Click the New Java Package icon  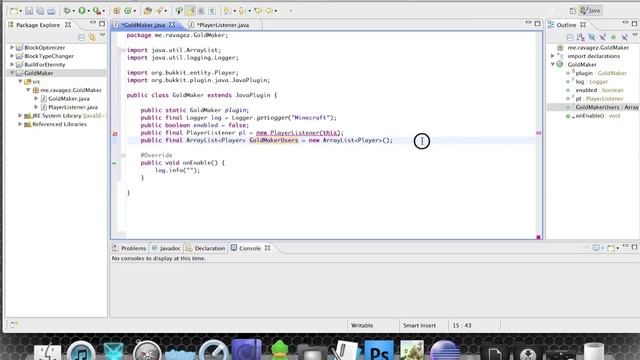coord(117,11)
